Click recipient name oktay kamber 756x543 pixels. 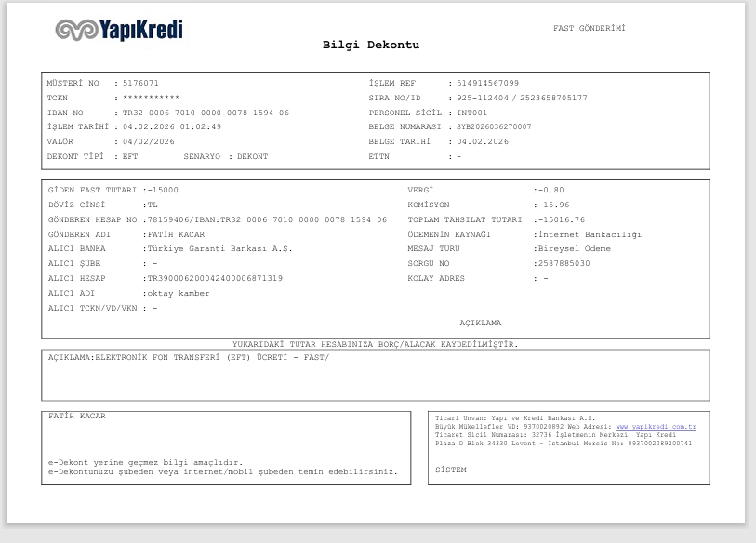[178, 293]
